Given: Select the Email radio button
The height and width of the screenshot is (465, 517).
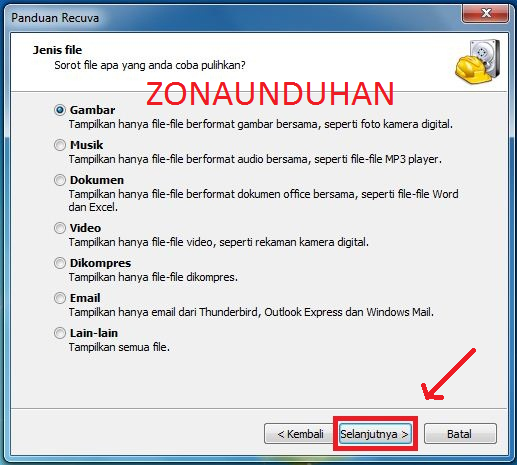Looking at the screenshot, I should [60, 298].
